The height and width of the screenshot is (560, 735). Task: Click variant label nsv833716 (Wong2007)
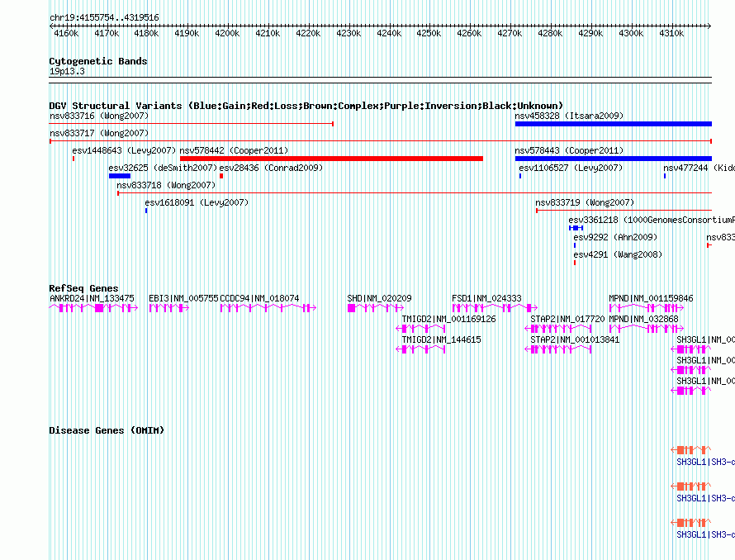pyautogui.click(x=99, y=116)
